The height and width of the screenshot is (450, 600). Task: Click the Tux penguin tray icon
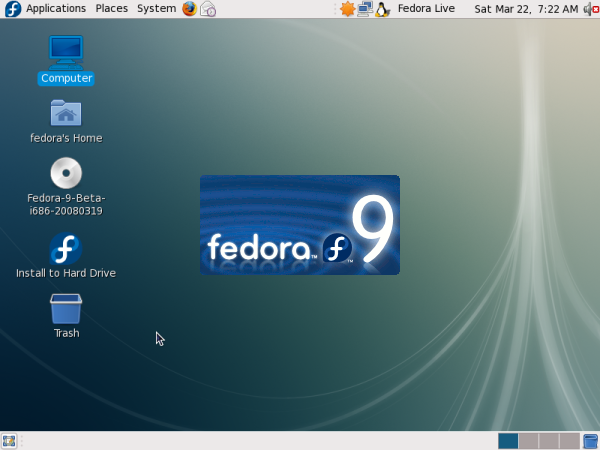(382, 9)
